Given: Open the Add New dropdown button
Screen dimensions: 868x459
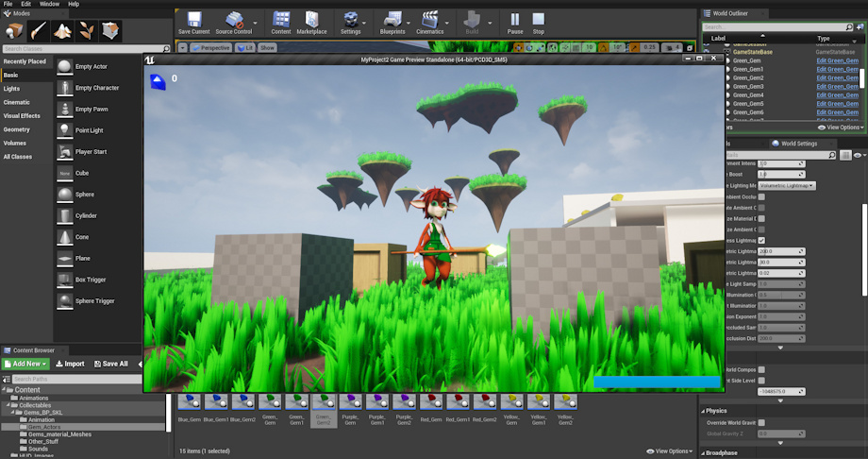Looking at the screenshot, I should pos(26,364).
